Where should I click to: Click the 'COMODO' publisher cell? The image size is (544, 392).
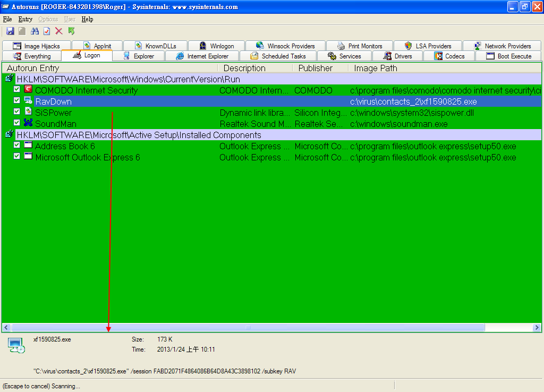[x=313, y=90]
